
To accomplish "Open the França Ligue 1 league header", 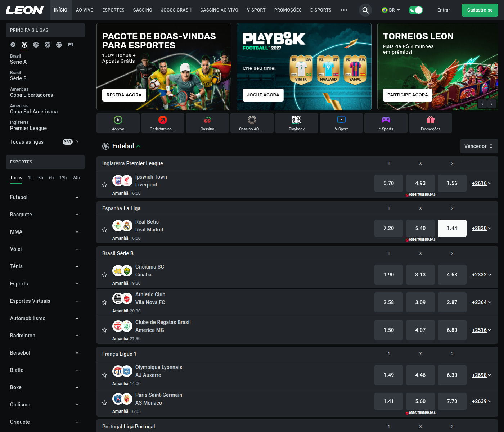I will pos(119,354).
